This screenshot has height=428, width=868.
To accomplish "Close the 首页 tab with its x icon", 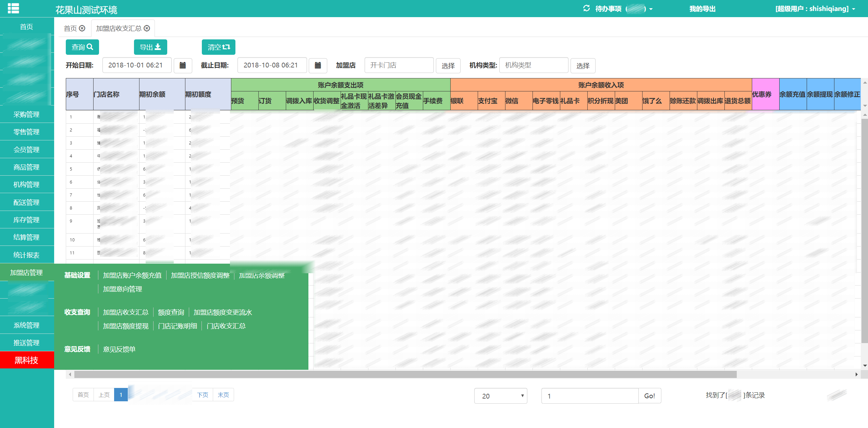I will [x=82, y=28].
